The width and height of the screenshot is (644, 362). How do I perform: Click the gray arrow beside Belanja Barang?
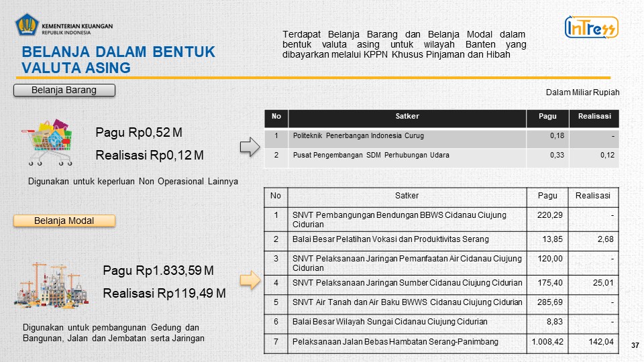coord(250,147)
